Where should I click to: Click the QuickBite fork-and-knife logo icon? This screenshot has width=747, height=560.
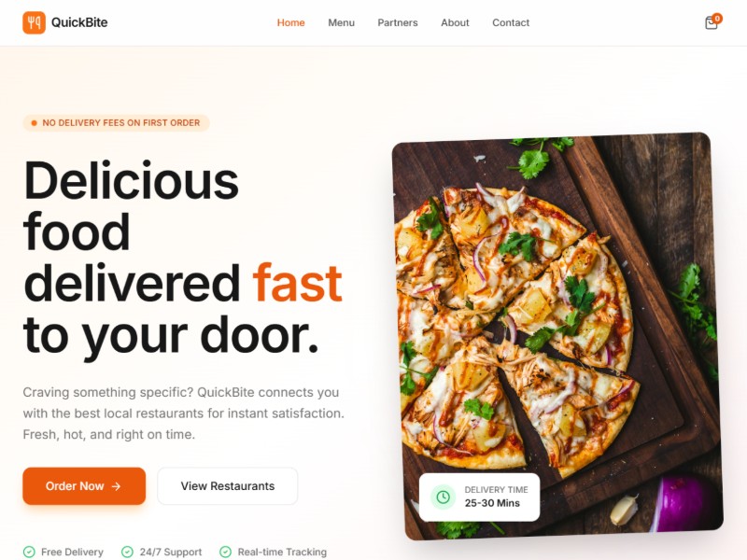tap(34, 22)
